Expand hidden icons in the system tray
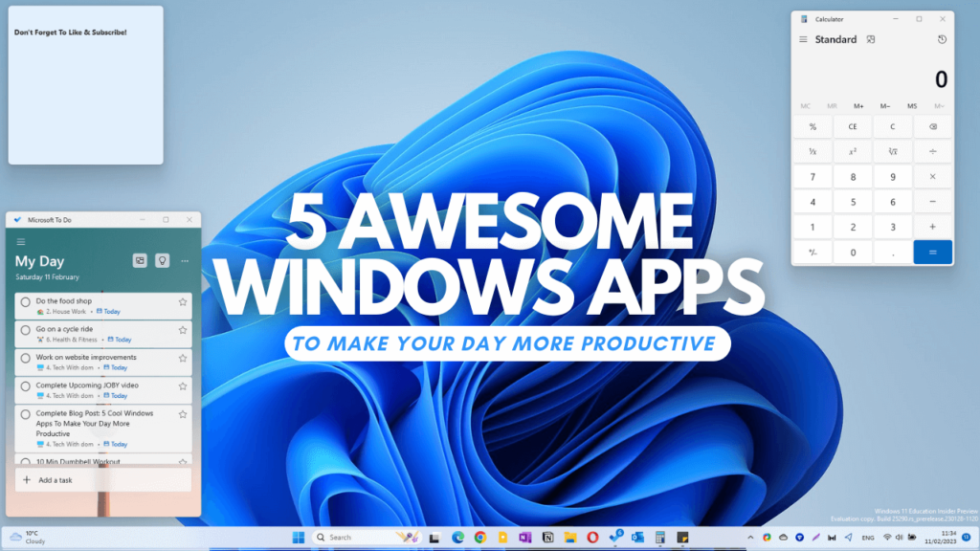The image size is (980, 551). [x=751, y=537]
